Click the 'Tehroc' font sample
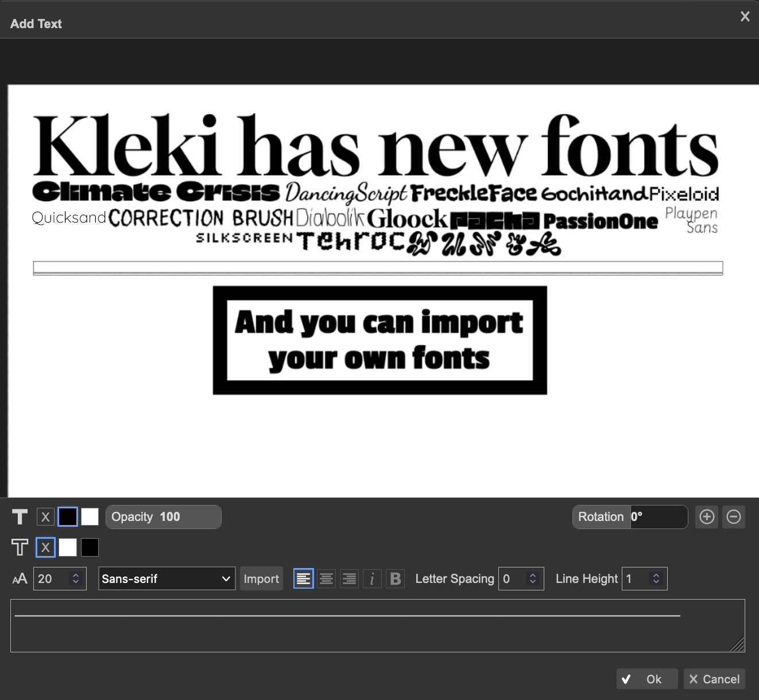Image resolution: width=759 pixels, height=700 pixels. pyautogui.click(x=351, y=241)
